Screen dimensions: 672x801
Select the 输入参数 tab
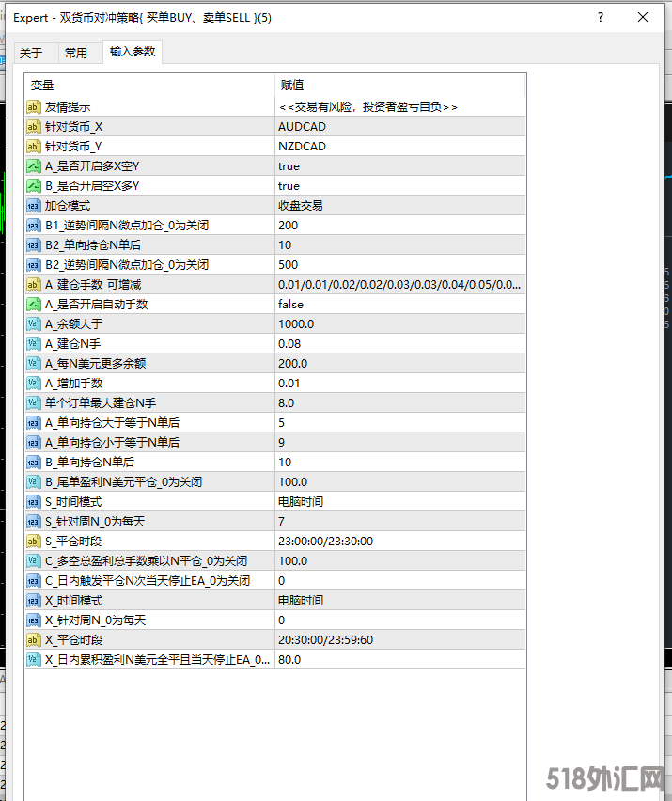click(133, 52)
